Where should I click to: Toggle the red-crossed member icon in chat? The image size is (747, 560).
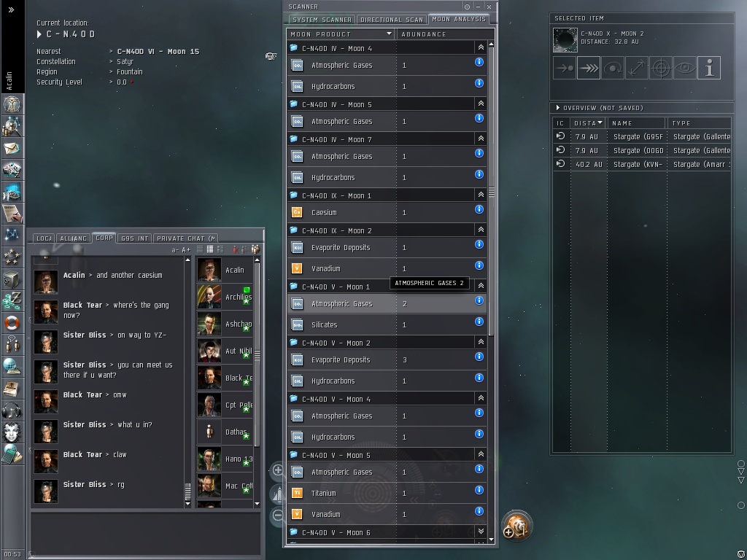[236, 249]
